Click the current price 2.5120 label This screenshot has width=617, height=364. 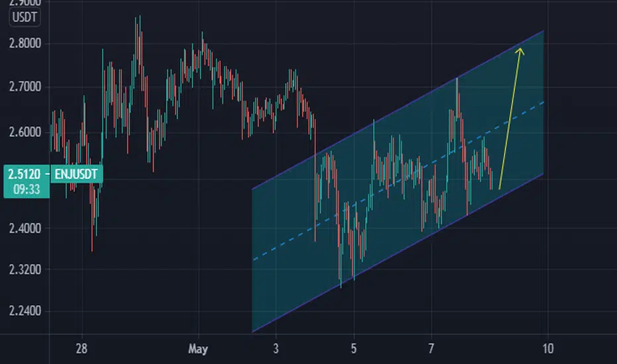pyautogui.click(x=24, y=174)
